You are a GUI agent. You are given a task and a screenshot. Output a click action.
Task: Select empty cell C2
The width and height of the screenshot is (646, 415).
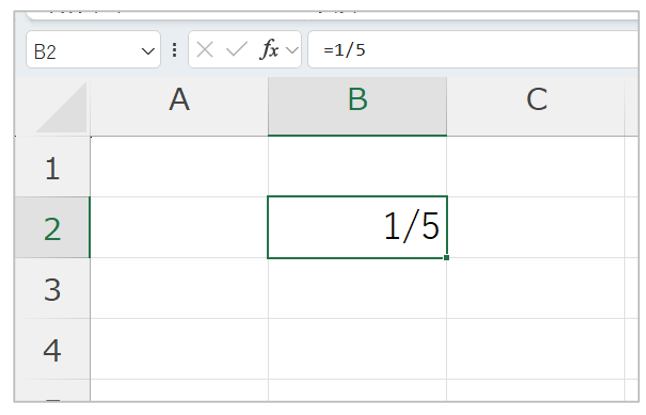tap(536, 227)
